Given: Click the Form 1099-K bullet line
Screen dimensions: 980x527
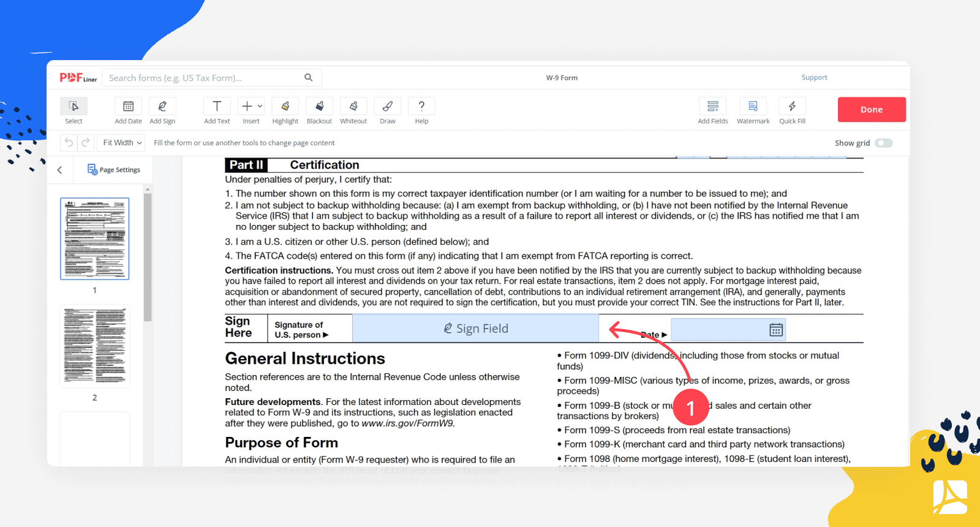Looking at the screenshot, I should point(701,444).
